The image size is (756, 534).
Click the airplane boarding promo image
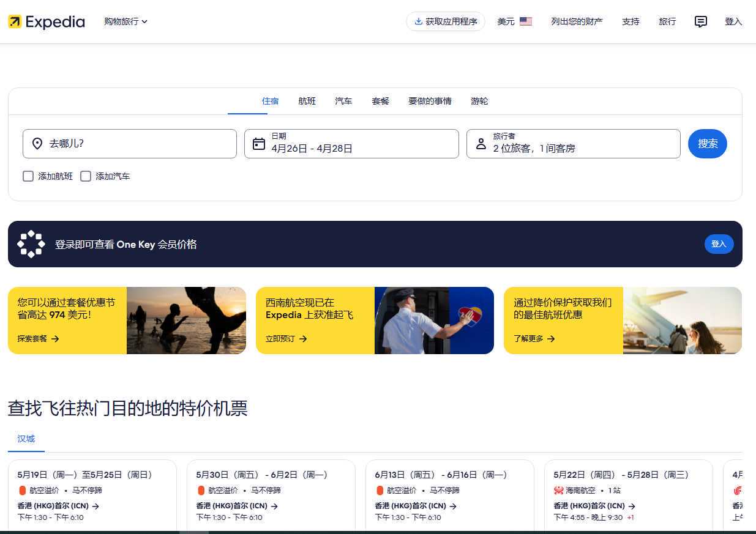(683, 321)
